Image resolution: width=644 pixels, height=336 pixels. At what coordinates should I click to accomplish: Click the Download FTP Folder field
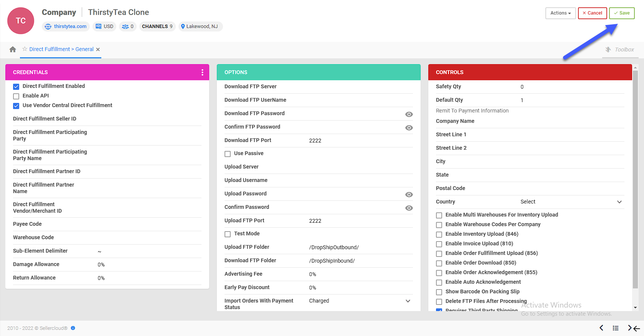(360, 261)
